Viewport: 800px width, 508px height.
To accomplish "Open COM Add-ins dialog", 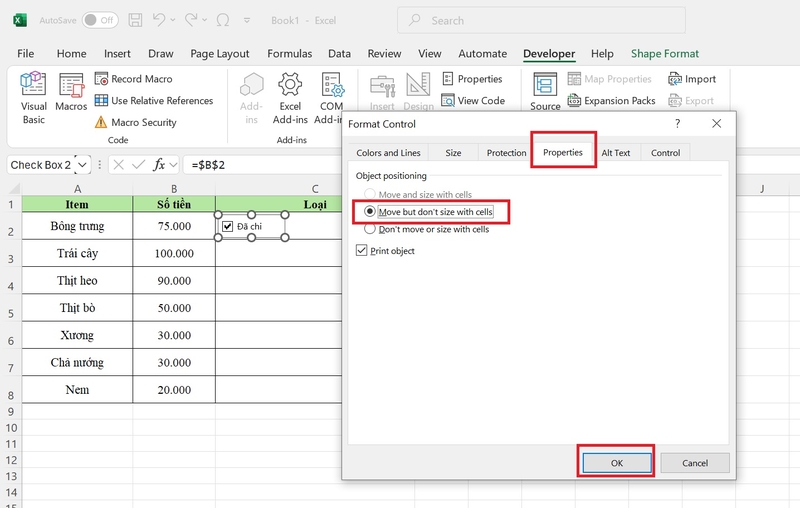I will [331, 98].
